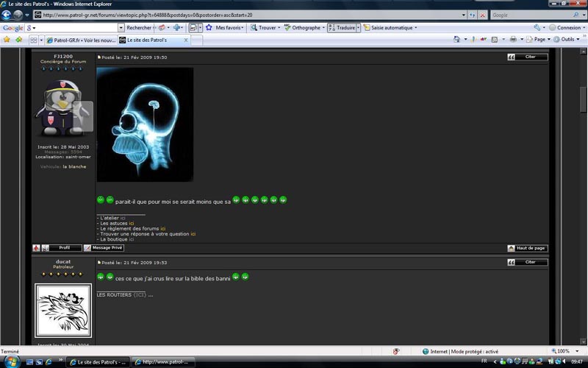Close the Le site des Patrol's tab
The height and width of the screenshot is (368, 588).
click(186, 40)
